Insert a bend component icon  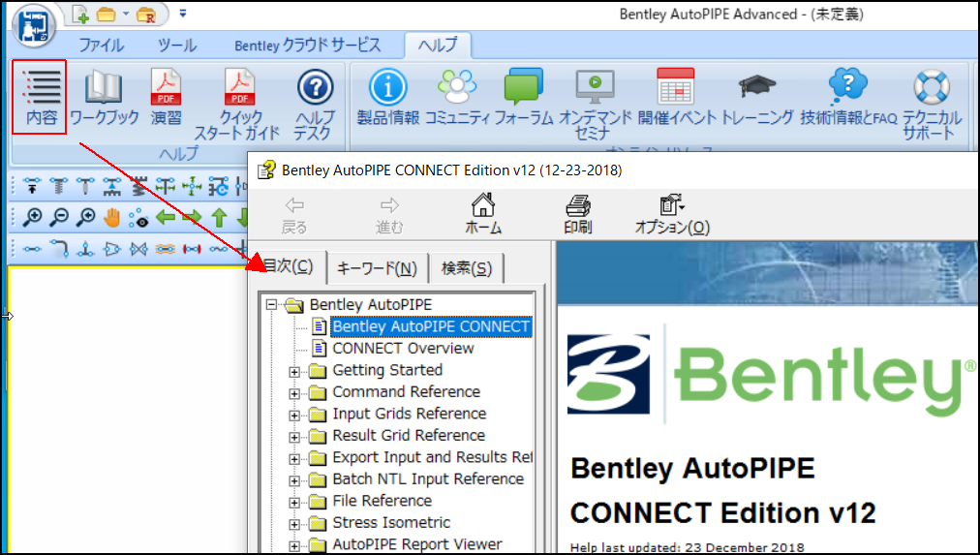click(59, 249)
